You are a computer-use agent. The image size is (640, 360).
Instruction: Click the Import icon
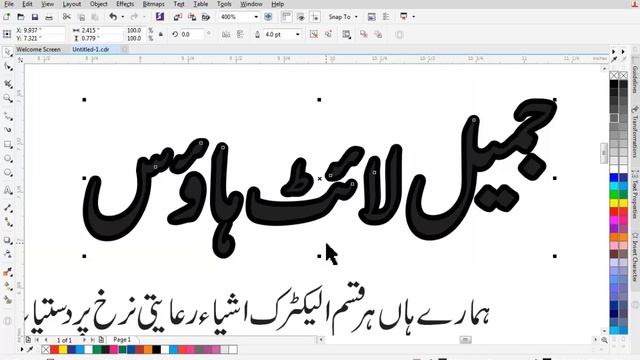[178, 17]
